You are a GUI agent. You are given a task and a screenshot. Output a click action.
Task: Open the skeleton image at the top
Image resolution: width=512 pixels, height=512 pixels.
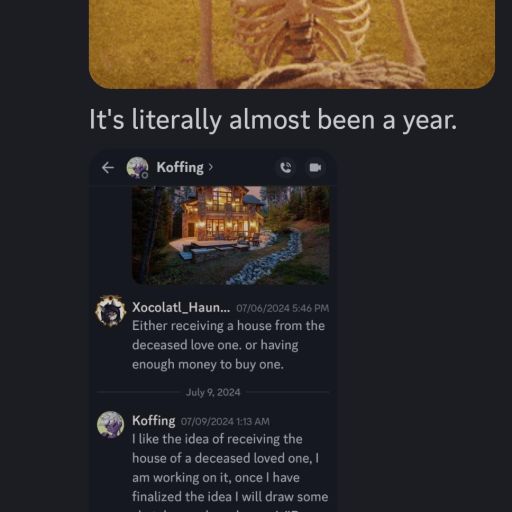pyautogui.click(x=292, y=44)
